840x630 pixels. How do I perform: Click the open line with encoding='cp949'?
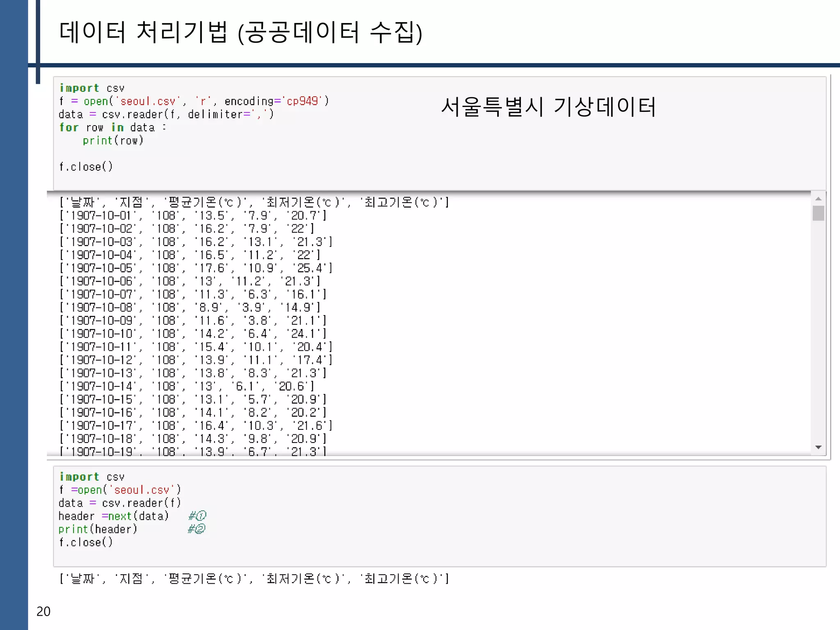(194, 101)
